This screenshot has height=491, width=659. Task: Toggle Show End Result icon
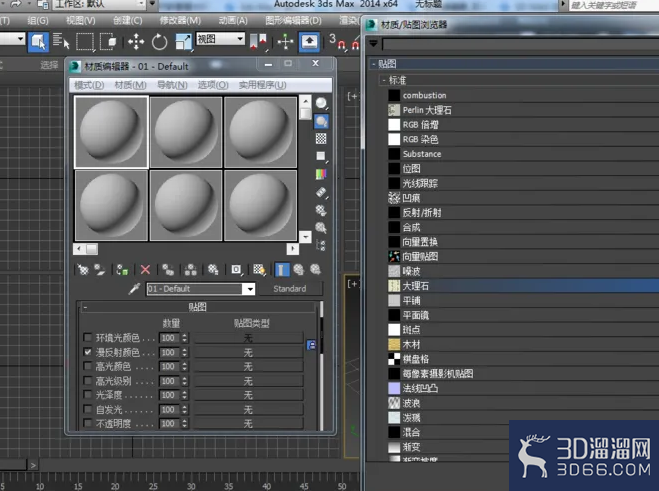pos(282,269)
